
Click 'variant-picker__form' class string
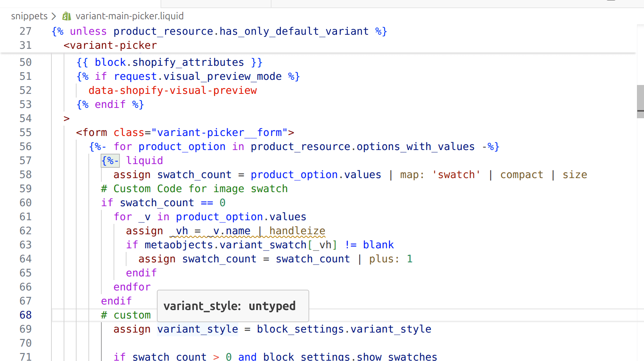click(x=220, y=133)
